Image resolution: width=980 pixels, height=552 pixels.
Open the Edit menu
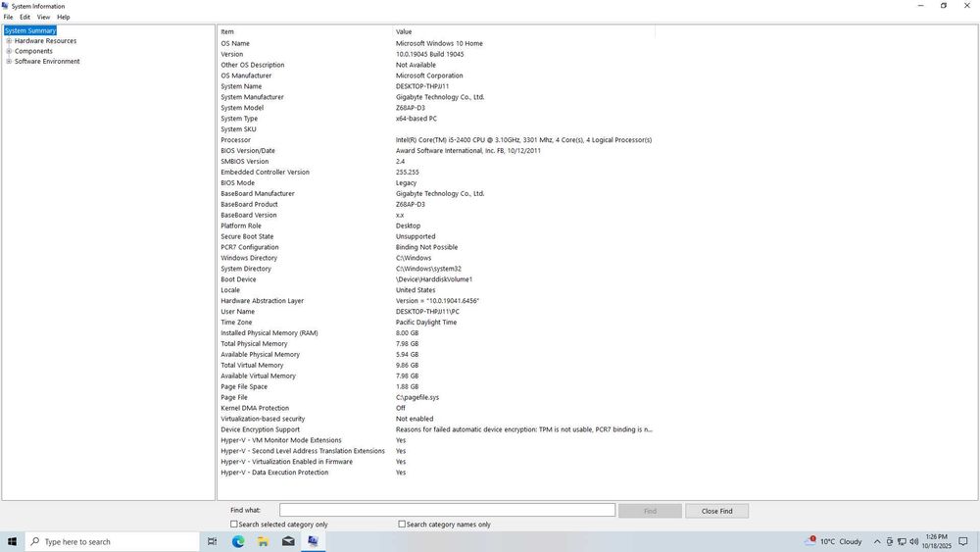pyautogui.click(x=25, y=17)
